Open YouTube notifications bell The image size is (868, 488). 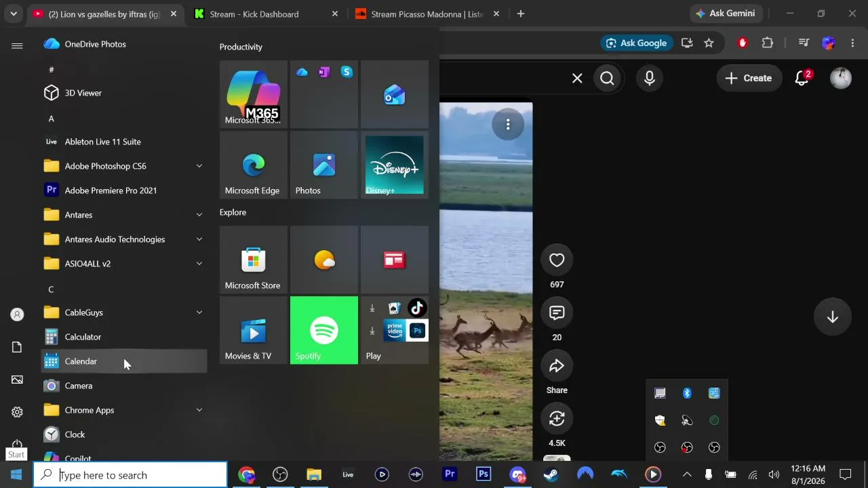pyautogui.click(x=802, y=78)
